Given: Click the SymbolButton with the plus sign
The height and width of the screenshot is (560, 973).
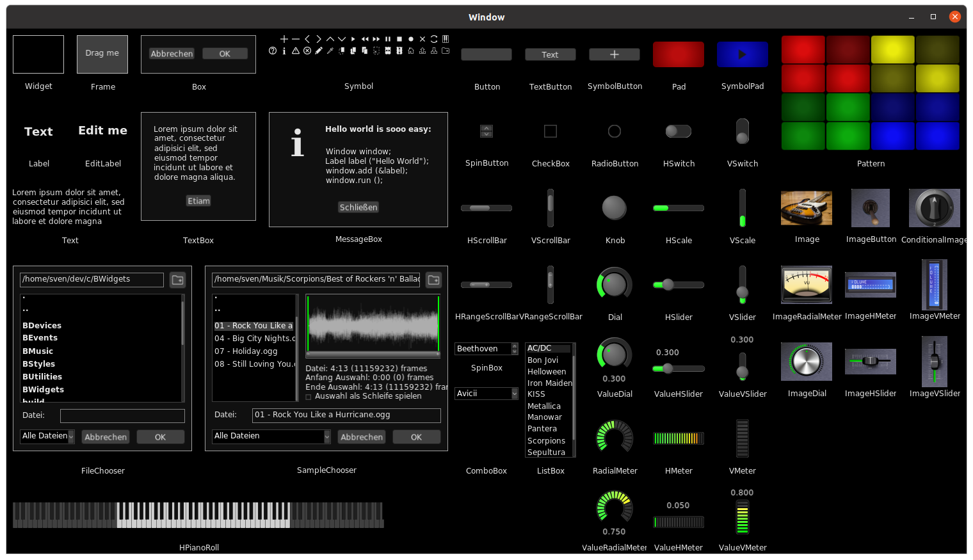Looking at the screenshot, I should pyautogui.click(x=615, y=54).
